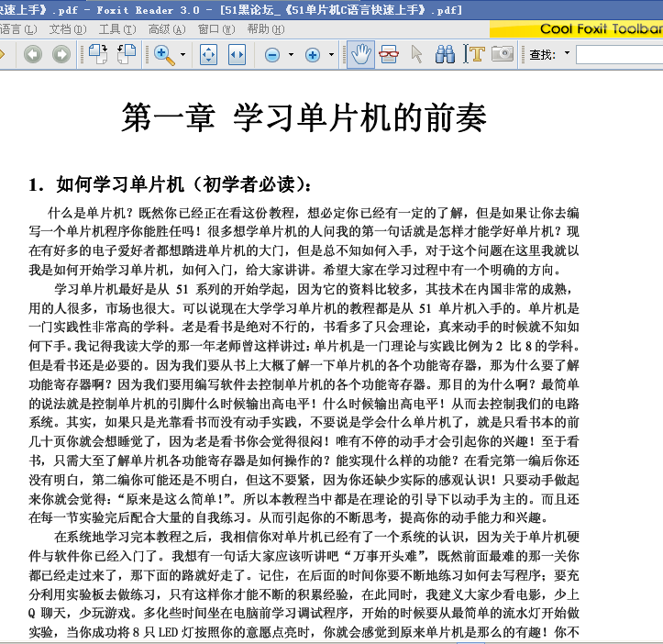Image resolution: width=663 pixels, height=644 pixels.
Task: Click heading 如何学习单片机（初学者必读）
Action: 182,184
